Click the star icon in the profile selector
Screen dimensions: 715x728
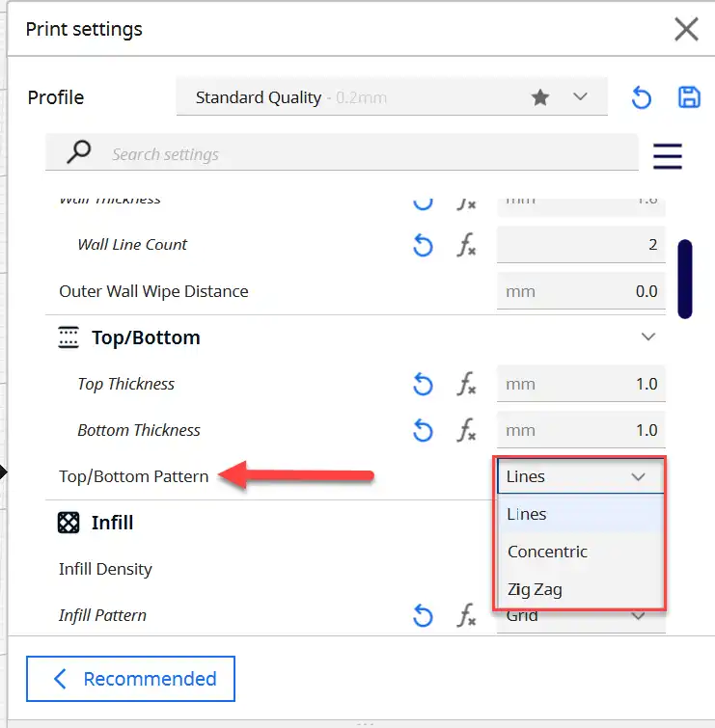coord(539,97)
